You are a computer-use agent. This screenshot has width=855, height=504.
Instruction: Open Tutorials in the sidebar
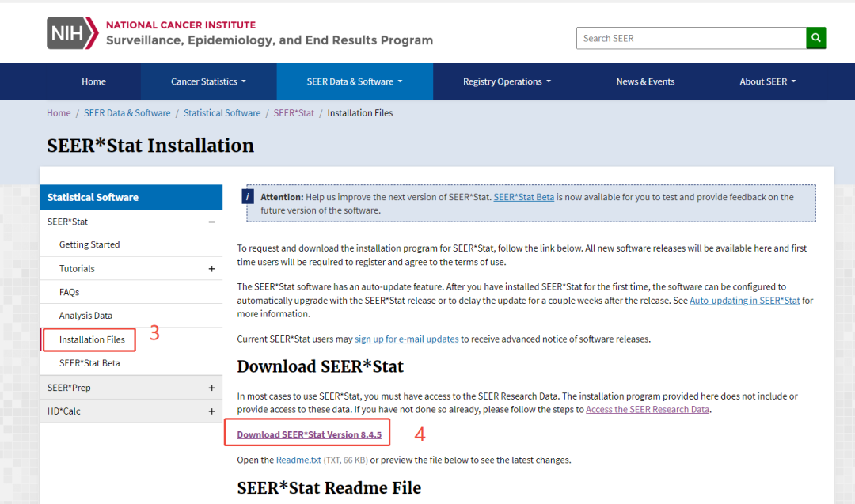[x=77, y=269]
